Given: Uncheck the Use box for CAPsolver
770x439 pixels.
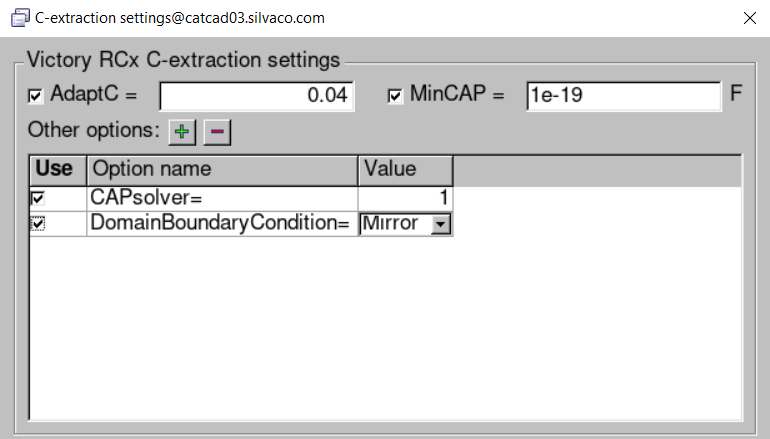Looking at the screenshot, I should [38, 198].
